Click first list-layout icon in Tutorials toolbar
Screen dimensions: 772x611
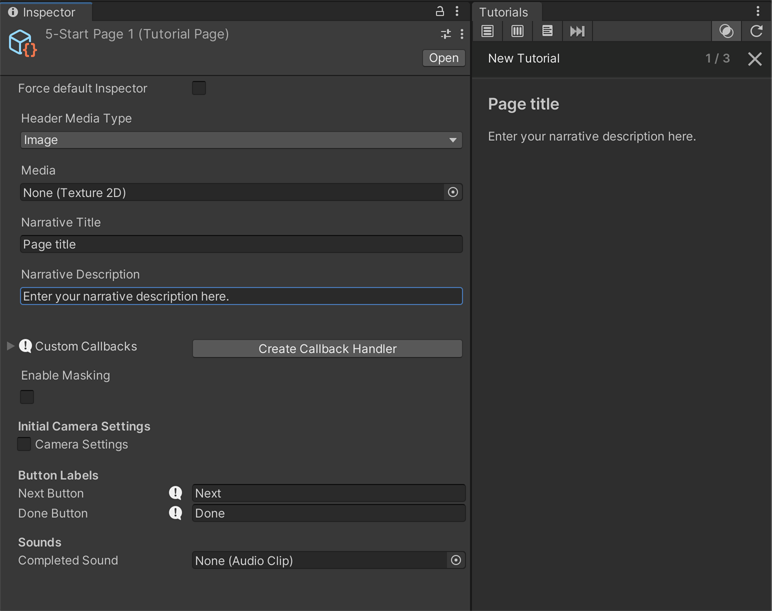tap(488, 31)
